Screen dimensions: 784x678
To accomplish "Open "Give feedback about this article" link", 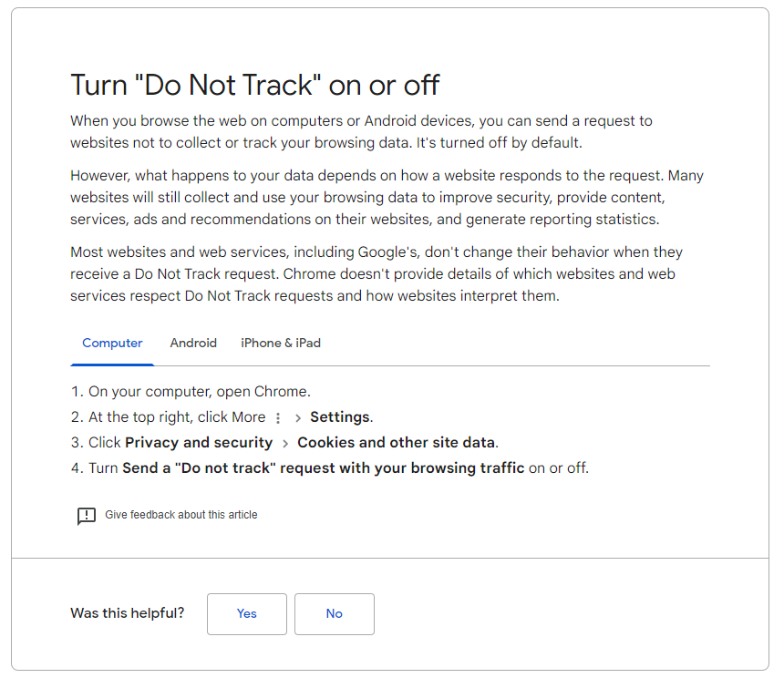I will pos(181,515).
